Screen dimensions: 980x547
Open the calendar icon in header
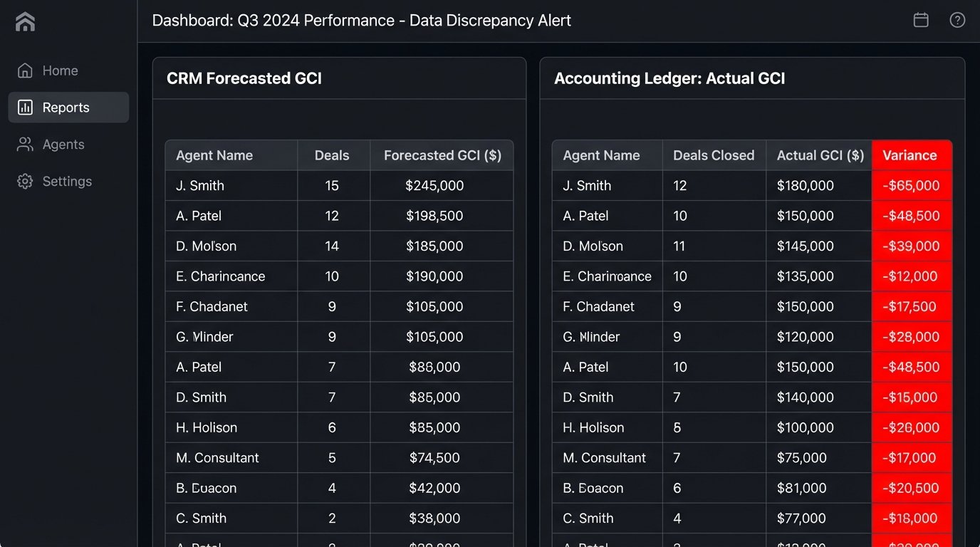point(921,20)
